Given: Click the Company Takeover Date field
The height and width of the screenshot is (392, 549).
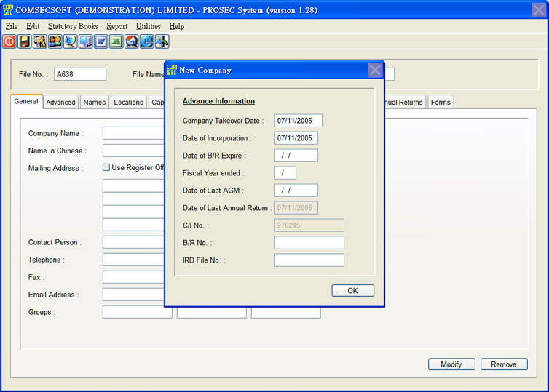Looking at the screenshot, I should tap(298, 121).
